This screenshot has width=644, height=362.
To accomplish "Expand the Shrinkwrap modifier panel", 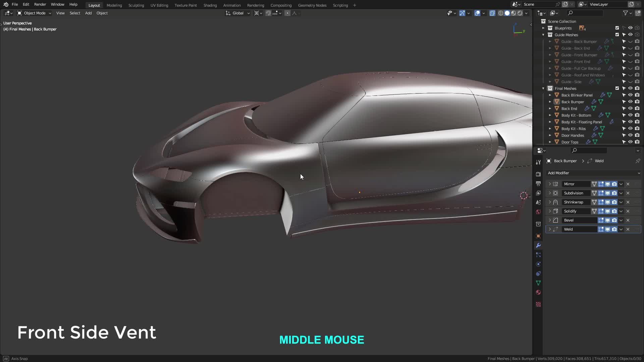I will coord(550,202).
